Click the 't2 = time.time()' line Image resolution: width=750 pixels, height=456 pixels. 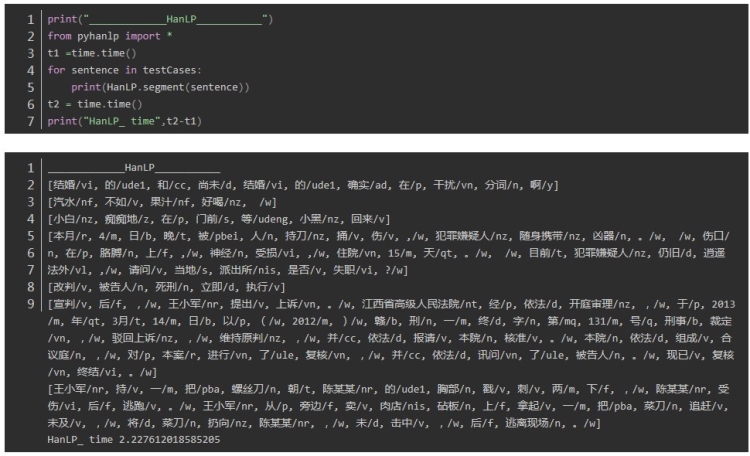(x=95, y=104)
